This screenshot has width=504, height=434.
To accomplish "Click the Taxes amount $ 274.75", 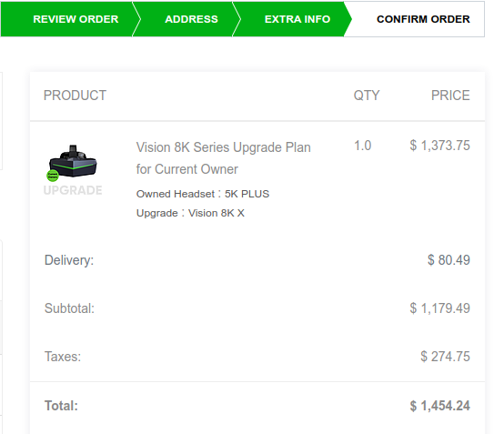I will [445, 357].
